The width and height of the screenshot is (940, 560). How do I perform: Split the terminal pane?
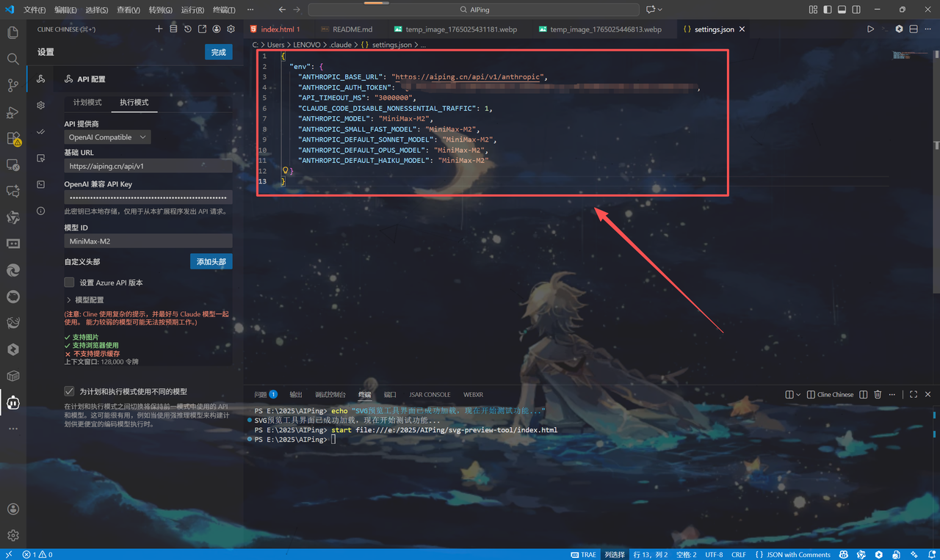pos(864,394)
